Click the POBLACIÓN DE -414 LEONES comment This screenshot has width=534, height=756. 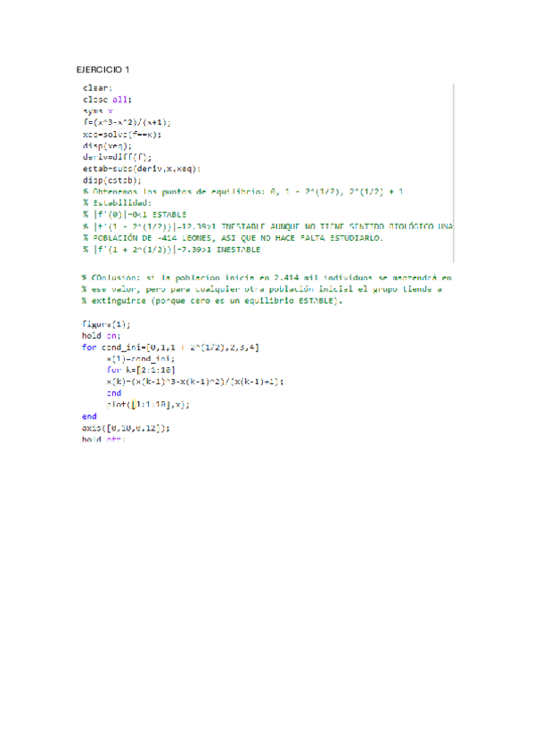tap(233, 238)
